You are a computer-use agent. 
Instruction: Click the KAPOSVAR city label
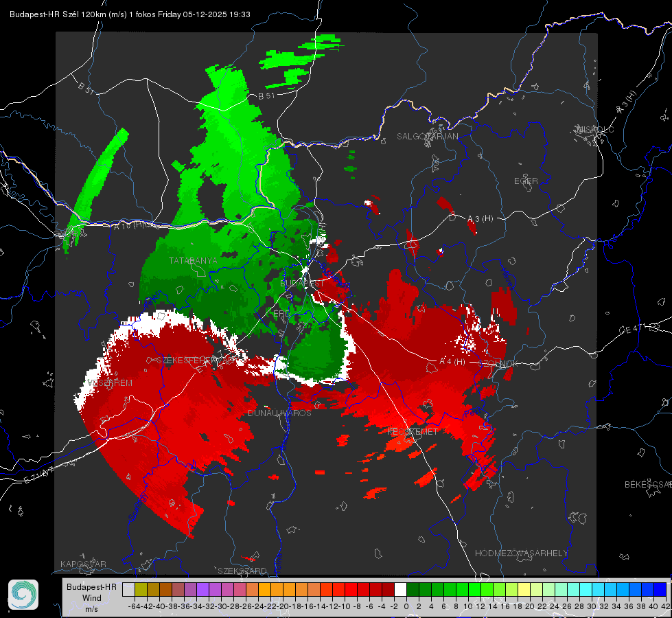coord(83,564)
